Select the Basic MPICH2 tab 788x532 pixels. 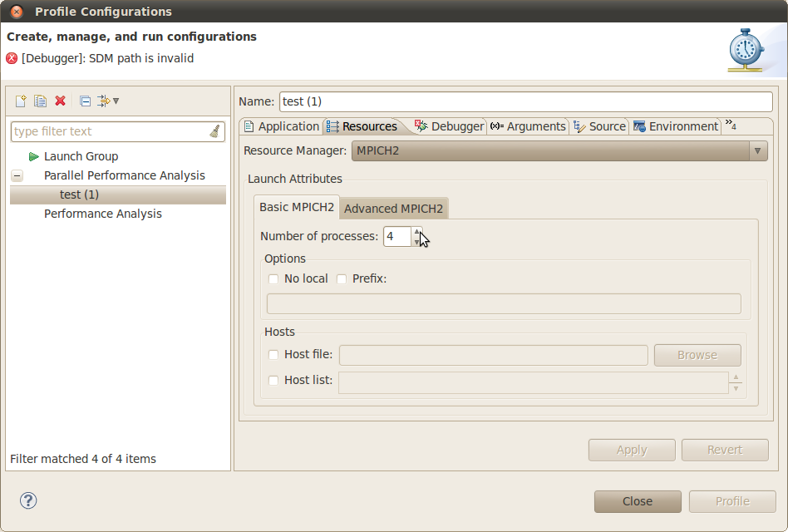coord(297,207)
